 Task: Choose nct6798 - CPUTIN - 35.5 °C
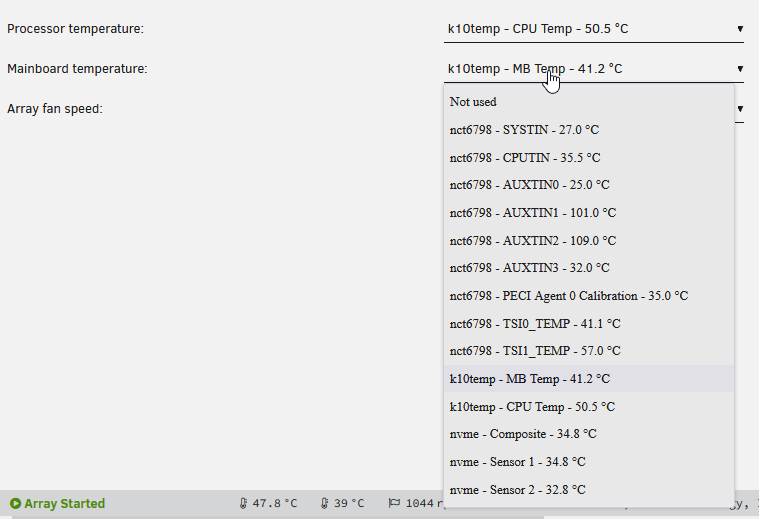click(589, 158)
